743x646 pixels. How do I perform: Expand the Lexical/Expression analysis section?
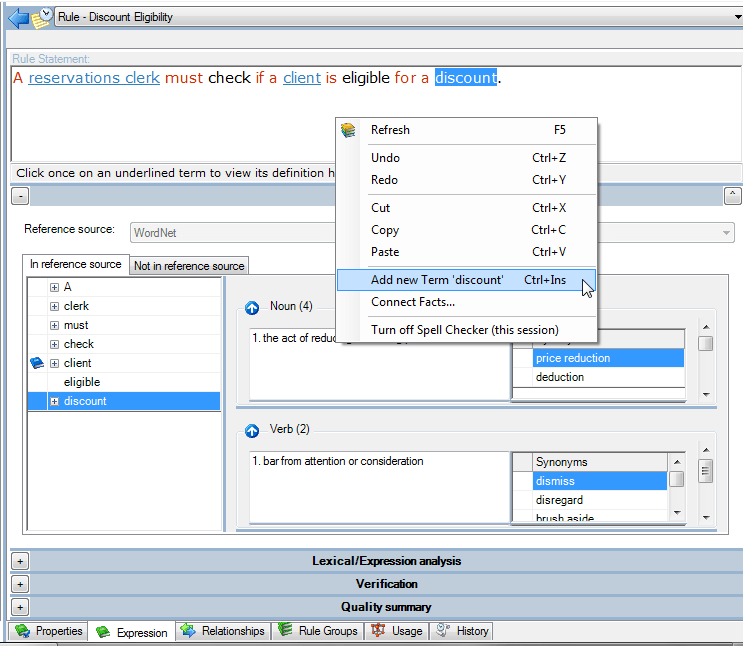(x=20, y=562)
